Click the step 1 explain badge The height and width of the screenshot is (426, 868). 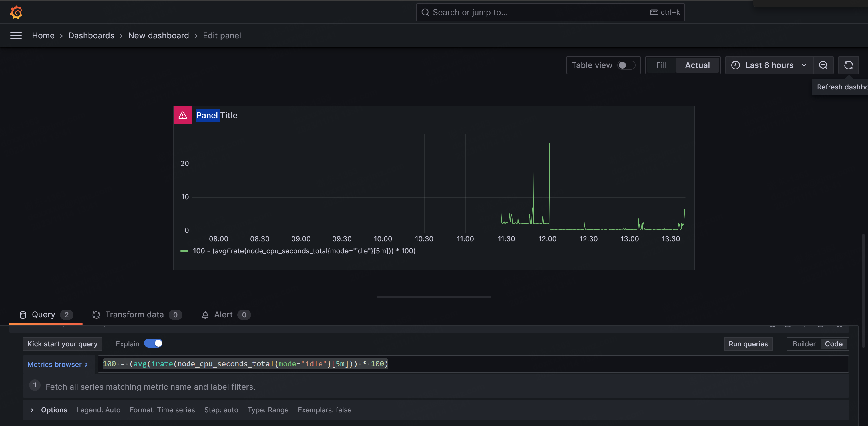[35, 385]
